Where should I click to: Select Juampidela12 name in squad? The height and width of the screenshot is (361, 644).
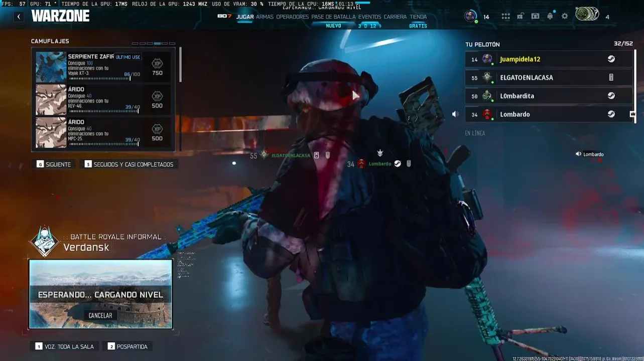[x=520, y=59]
